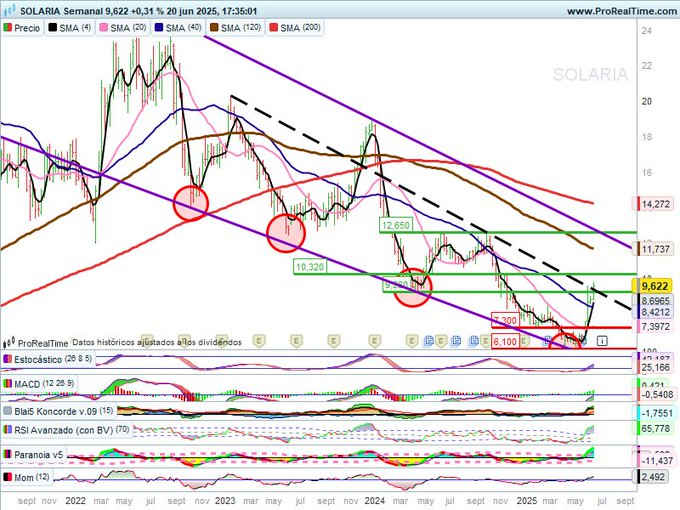Click the RSI Avanzado indicator icon
Image resolution: width=680 pixels, height=510 pixels.
coord(7,430)
